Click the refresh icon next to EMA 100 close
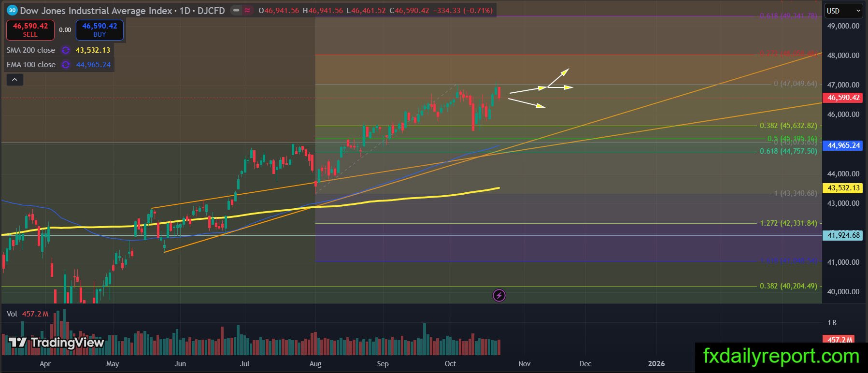 (x=66, y=65)
